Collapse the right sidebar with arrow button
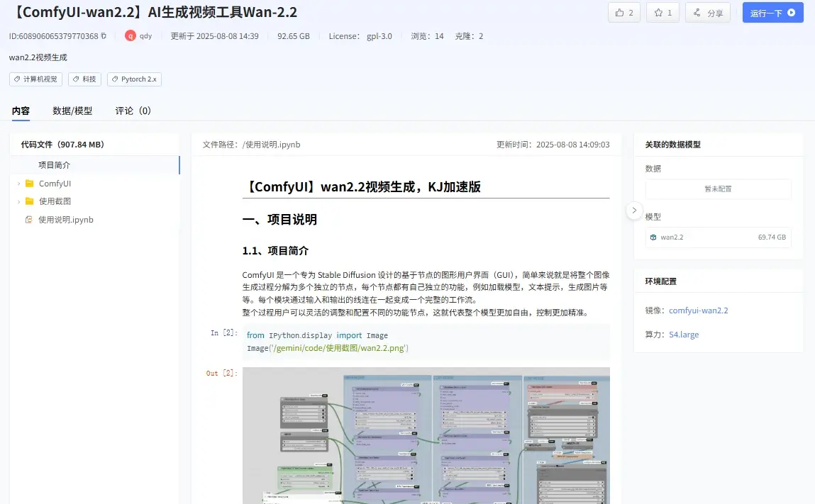Viewport: 815px width, 504px height. (x=634, y=211)
